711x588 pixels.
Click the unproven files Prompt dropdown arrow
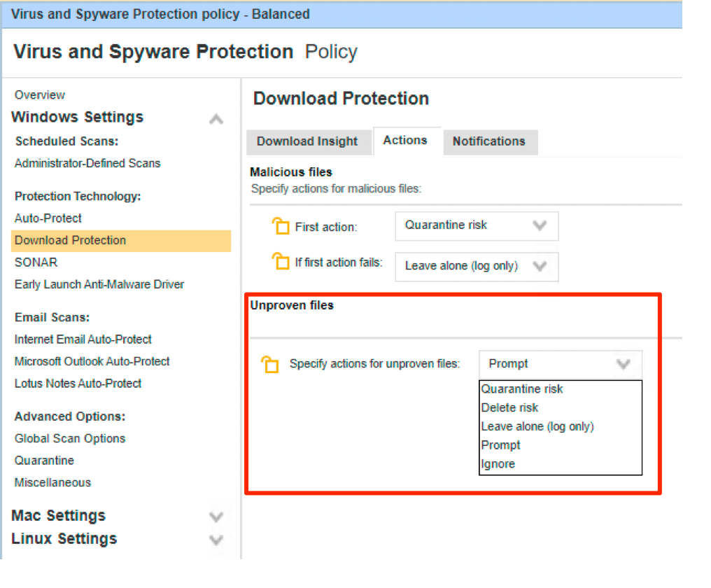coord(623,364)
